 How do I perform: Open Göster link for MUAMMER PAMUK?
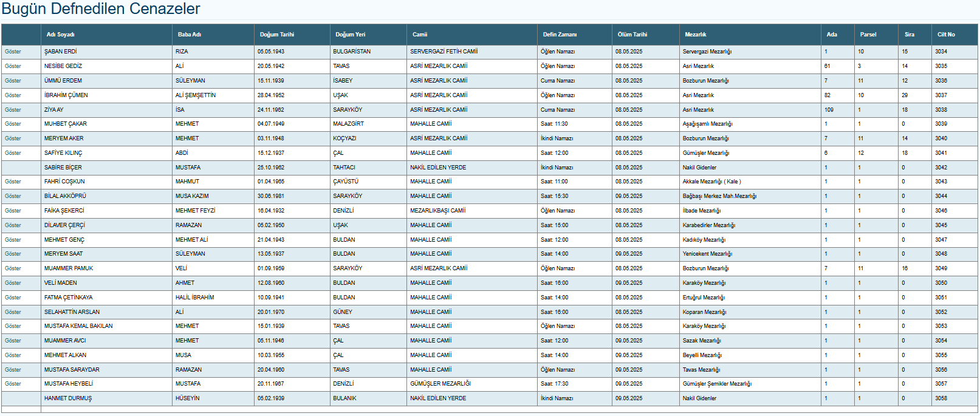tap(13, 268)
